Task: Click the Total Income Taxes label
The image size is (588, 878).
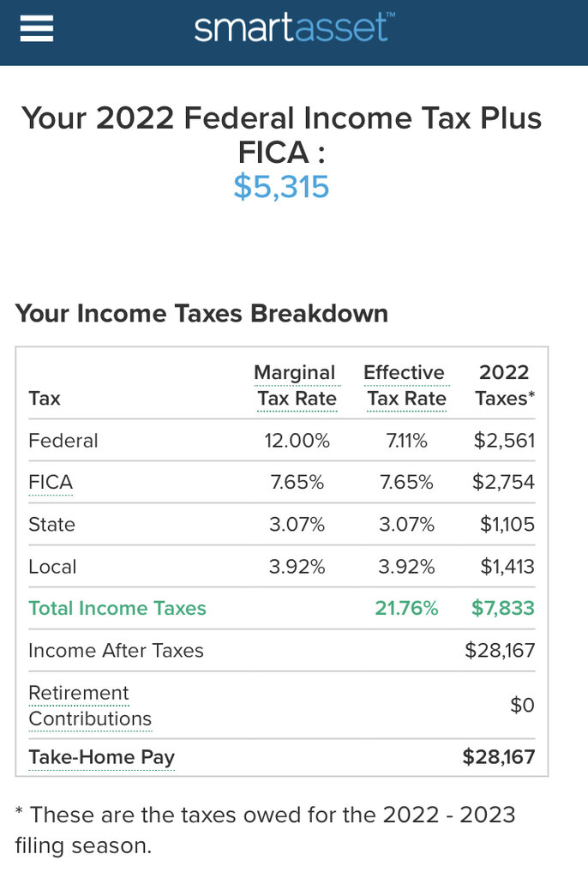Action: (117, 609)
